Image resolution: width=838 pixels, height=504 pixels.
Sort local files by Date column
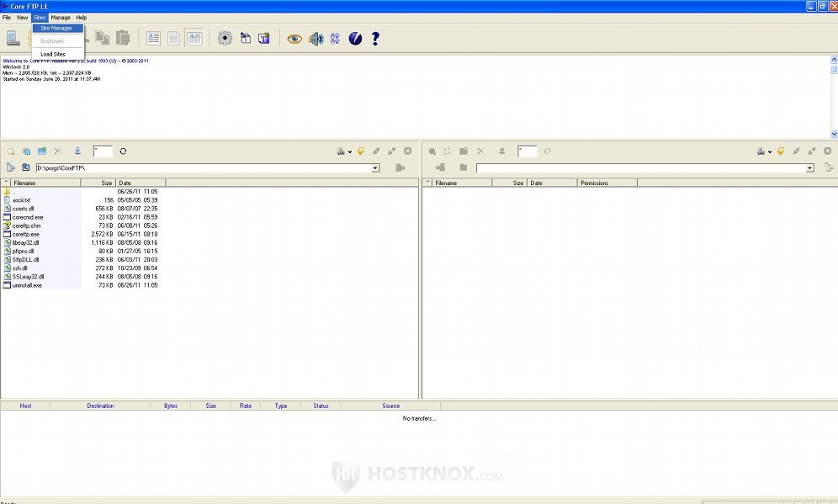click(x=141, y=183)
